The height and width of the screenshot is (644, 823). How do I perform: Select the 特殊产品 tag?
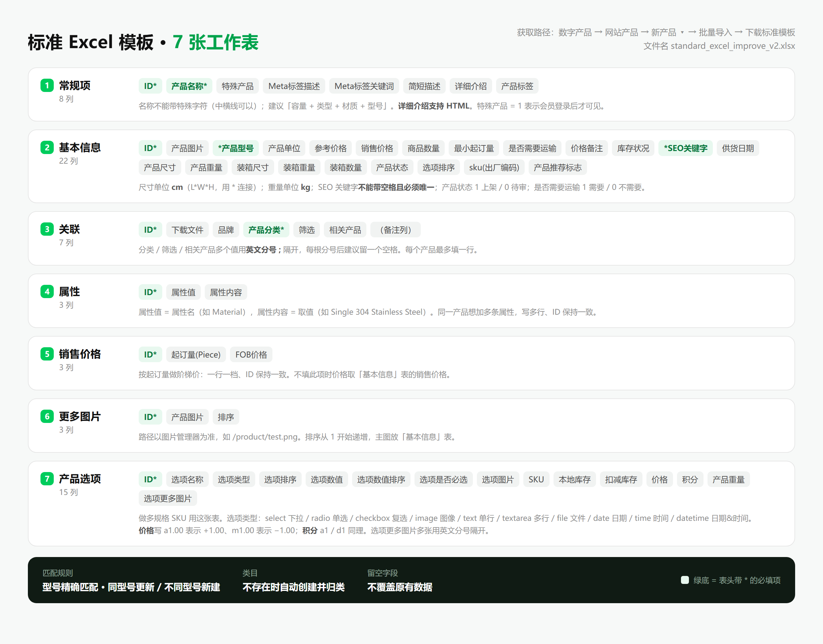tap(237, 86)
